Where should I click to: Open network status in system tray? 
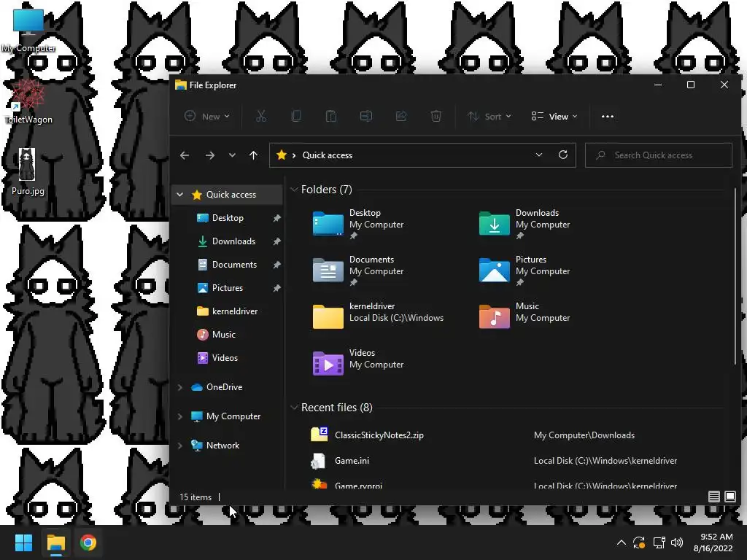point(659,542)
